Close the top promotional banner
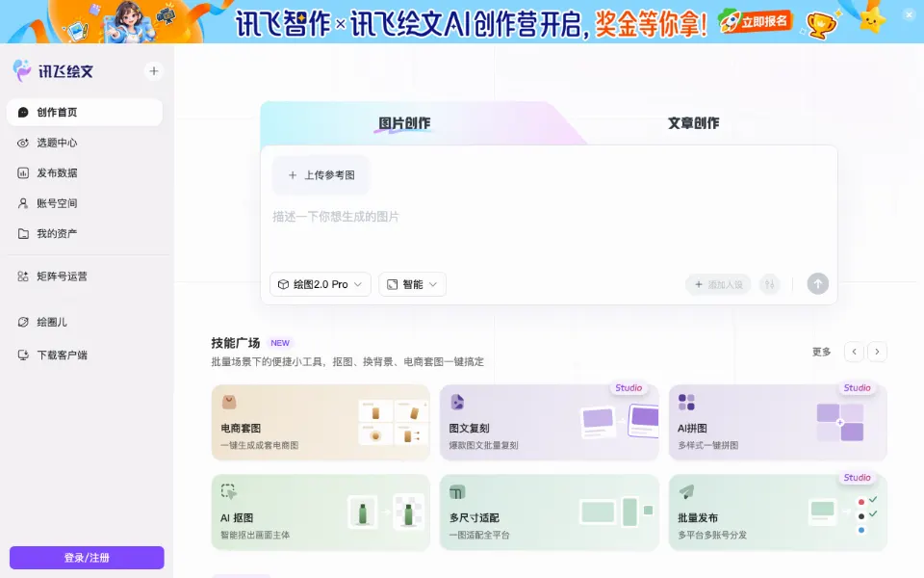 pyautogui.click(x=909, y=14)
